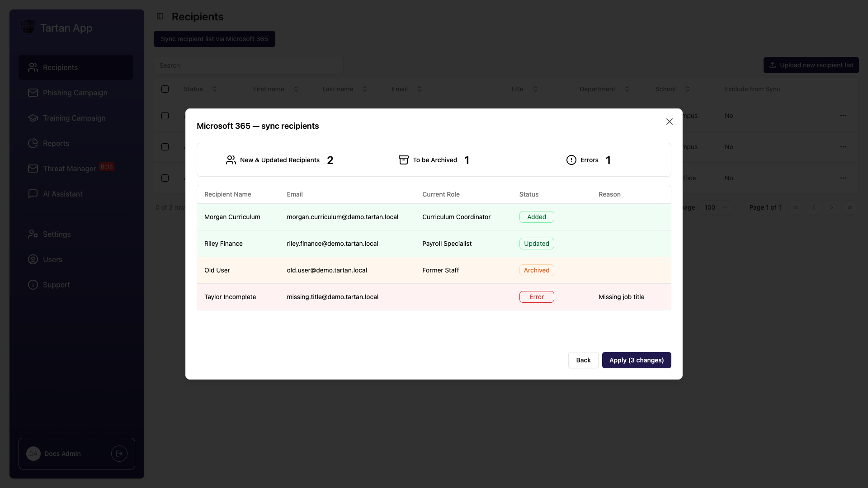Viewport: 868px width, 488px height.
Task: Open Threat Manager in sidebar
Action: (76, 169)
